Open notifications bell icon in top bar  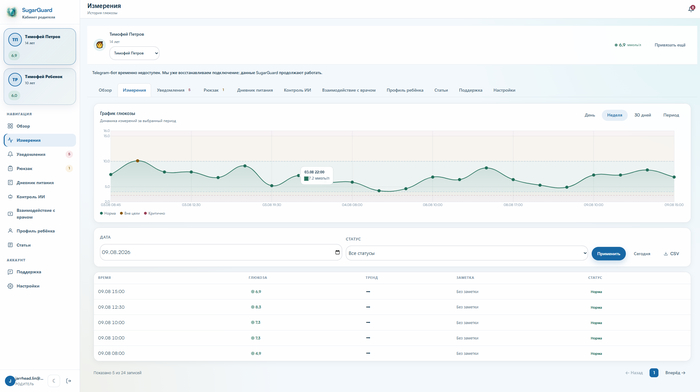(x=691, y=8)
